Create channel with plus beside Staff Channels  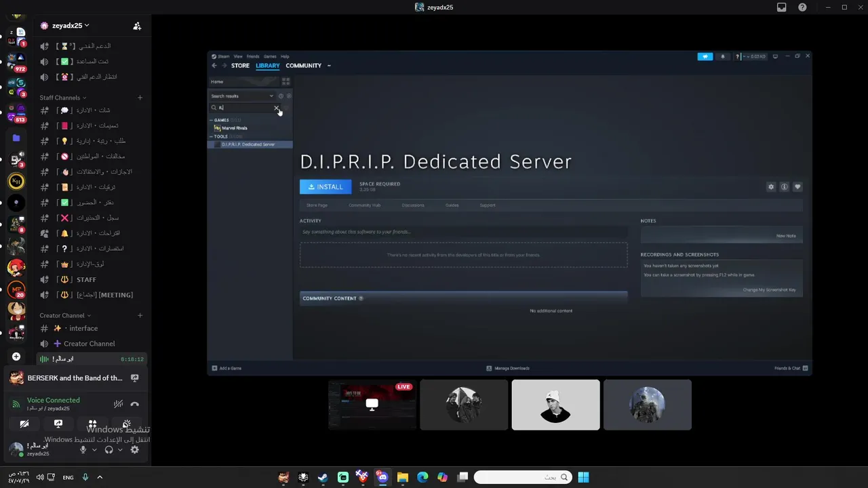(140, 98)
